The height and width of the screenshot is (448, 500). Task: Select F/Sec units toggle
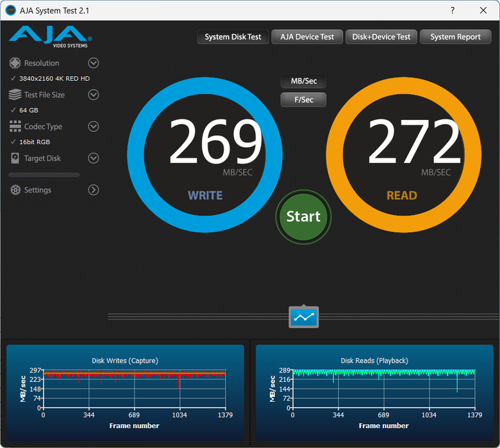tap(304, 100)
